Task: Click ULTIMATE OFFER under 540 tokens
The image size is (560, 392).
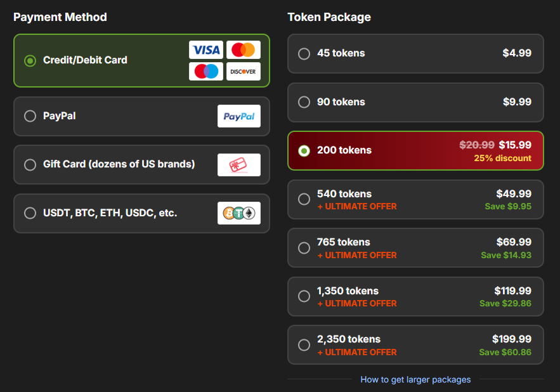Action: 357,206
